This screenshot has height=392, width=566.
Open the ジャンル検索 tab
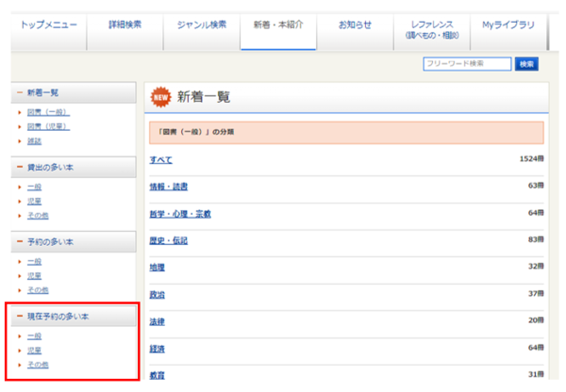click(202, 32)
